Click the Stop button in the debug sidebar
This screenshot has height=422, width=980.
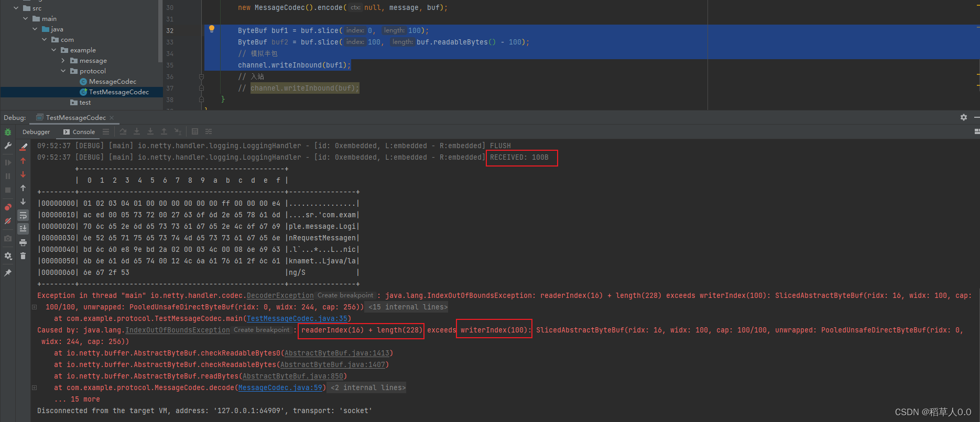click(8, 190)
